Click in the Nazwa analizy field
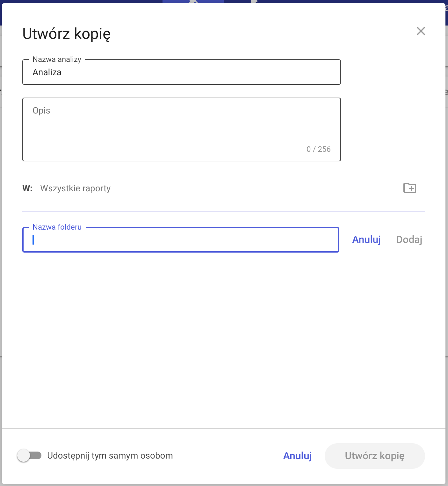 (x=182, y=72)
